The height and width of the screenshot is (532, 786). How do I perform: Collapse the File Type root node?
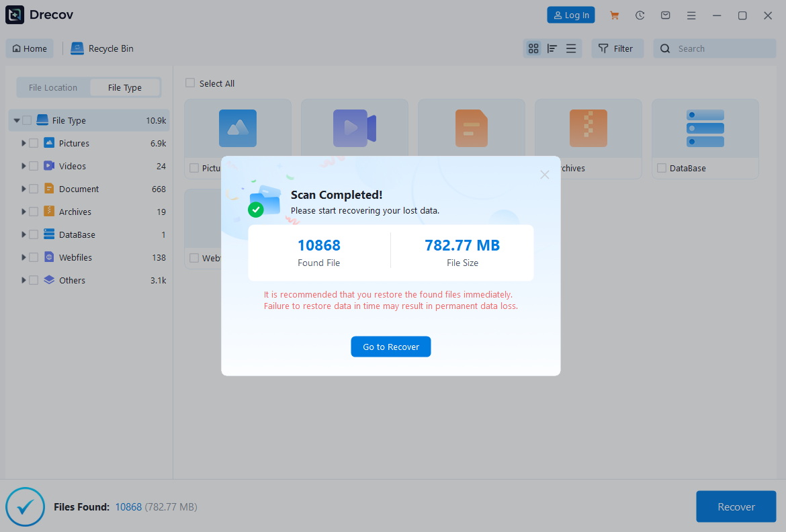click(17, 121)
